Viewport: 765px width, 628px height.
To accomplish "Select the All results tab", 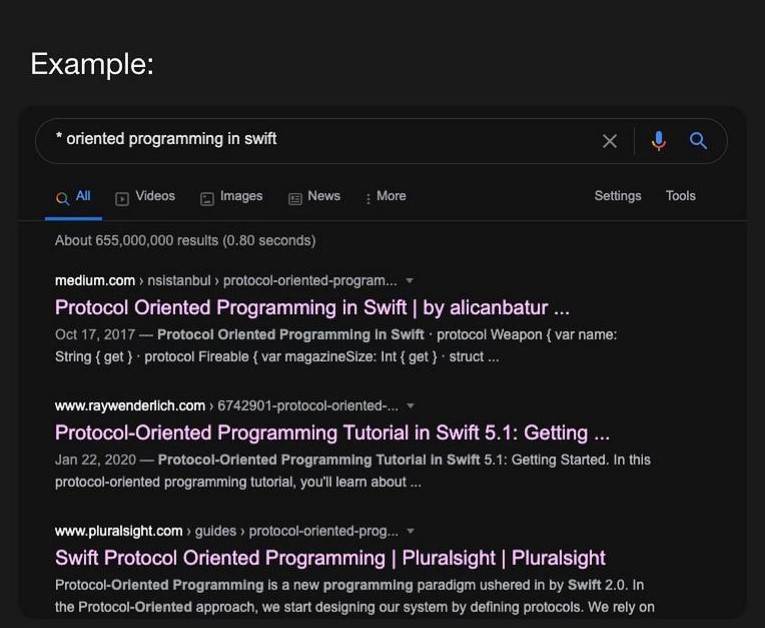I will tap(73, 196).
